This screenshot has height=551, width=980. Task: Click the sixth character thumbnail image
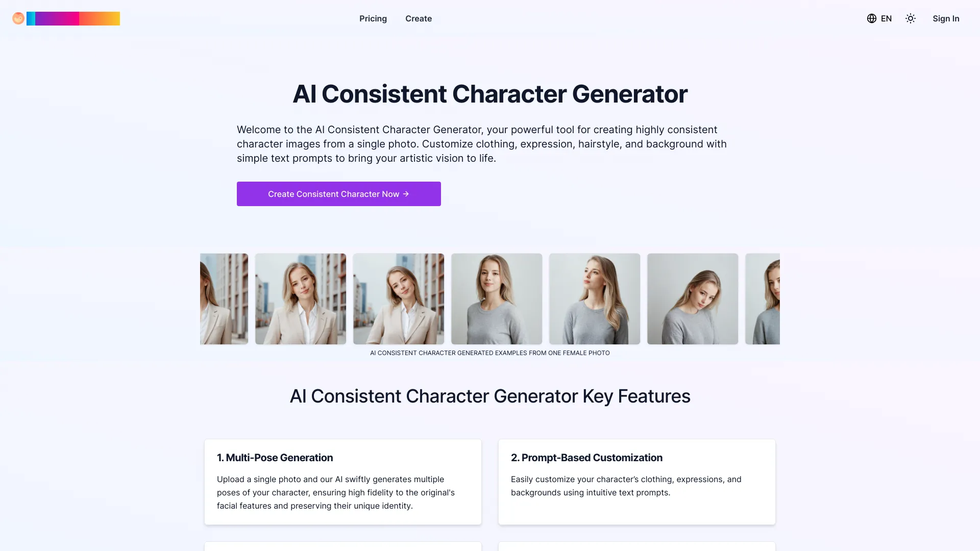[x=692, y=298]
